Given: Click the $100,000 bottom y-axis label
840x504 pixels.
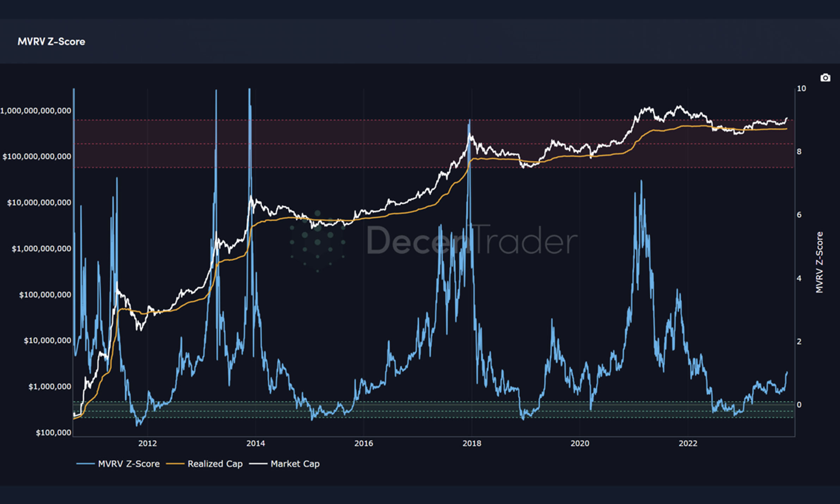Looking at the screenshot, I should click(x=53, y=433).
